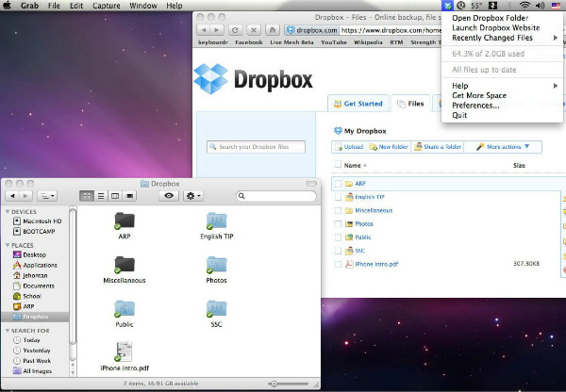
Task: Select Macintosh HD in Finder sidebar
Action: [38, 221]
